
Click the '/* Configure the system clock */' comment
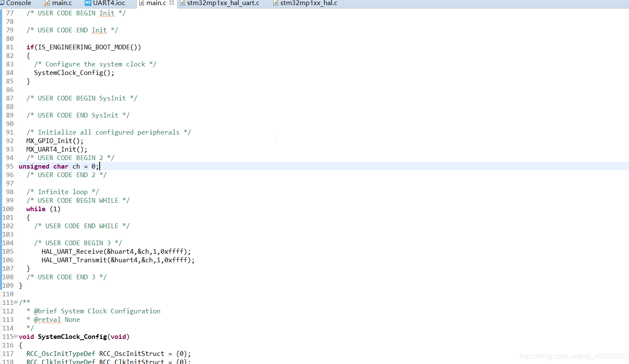point(95,64)
